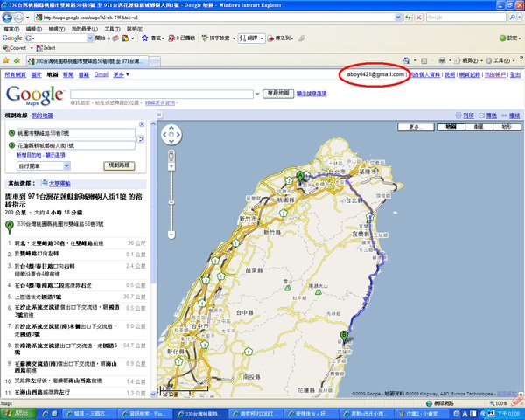The image size is (525, 420).
Task: Open the More map layers button
Action: (416, 127)
